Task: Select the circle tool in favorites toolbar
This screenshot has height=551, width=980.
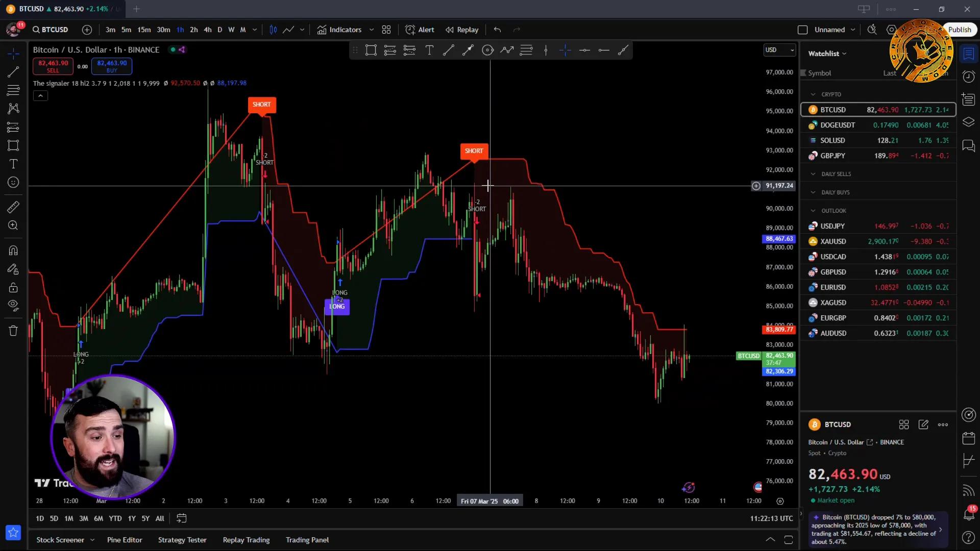Action: (487, 50)
